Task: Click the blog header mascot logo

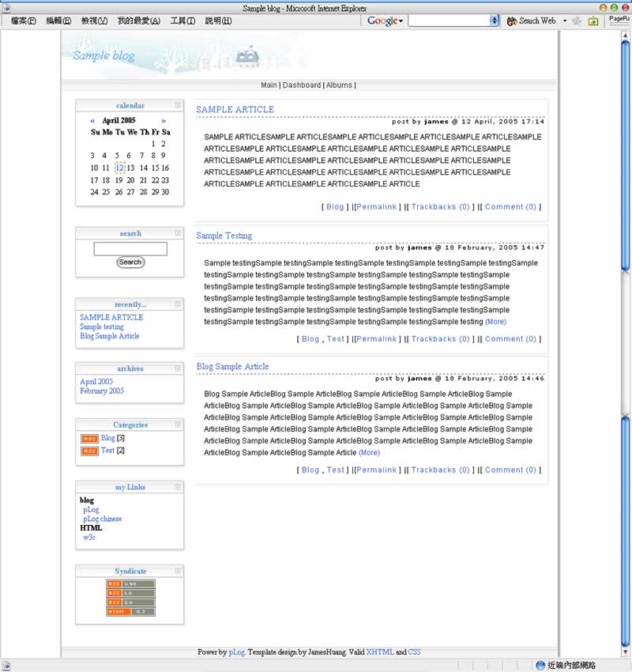Action: pyautogui.click(x=247, y=57)
